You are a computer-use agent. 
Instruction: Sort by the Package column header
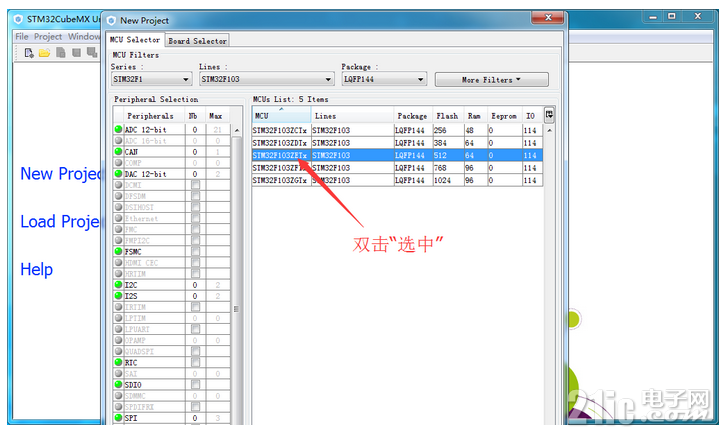[412, 115]
